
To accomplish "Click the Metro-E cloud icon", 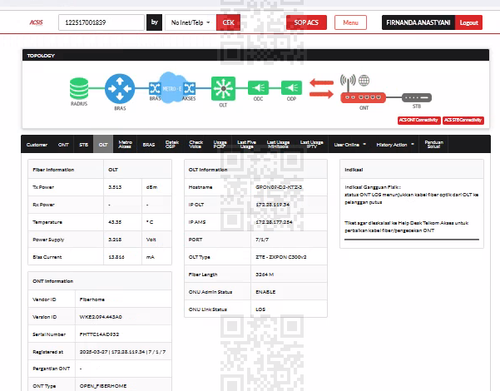I will pos(172,88).
